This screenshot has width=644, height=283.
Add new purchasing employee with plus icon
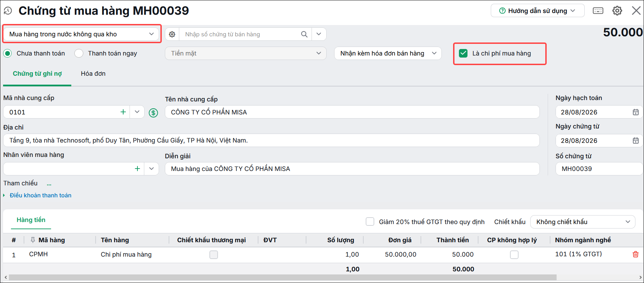point(137,169)
